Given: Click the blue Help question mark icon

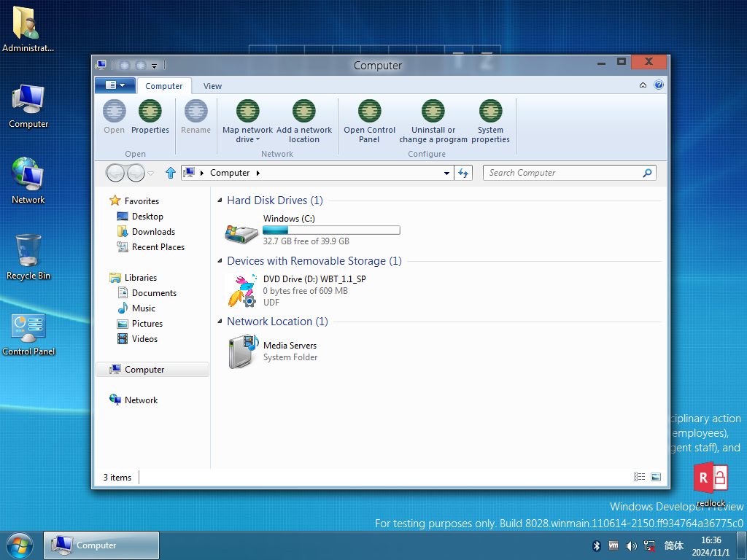Looking at the screenshot, I should [x=659, y=85].
